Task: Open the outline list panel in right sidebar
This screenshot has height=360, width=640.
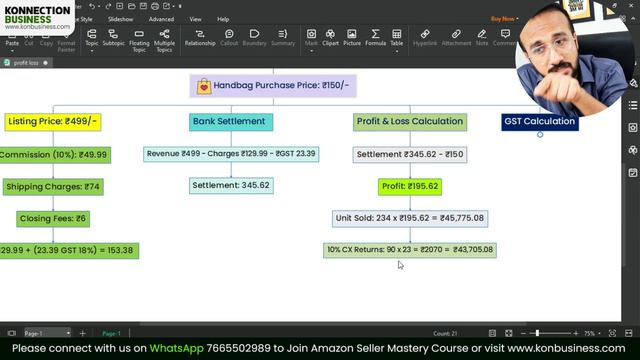Action: (x=633, y=105)
